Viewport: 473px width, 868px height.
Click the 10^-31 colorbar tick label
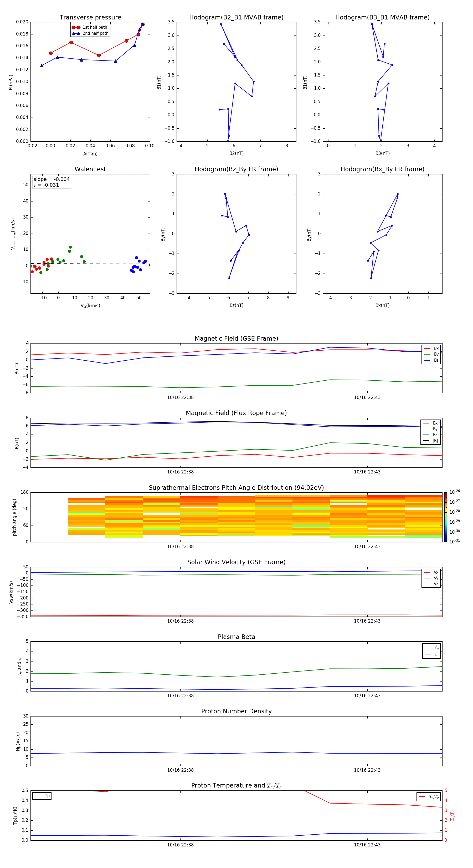point(455,542)
